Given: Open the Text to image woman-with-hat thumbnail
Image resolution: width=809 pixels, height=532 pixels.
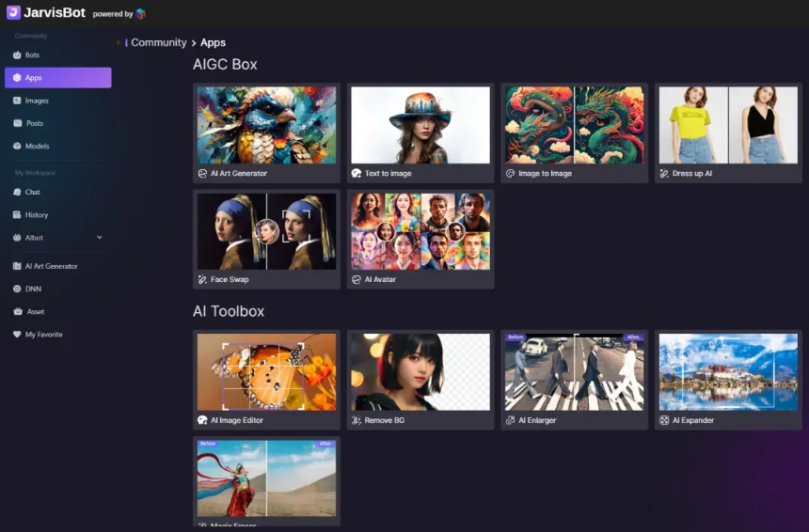Looking at the screenshot, I should coord(420,125).
